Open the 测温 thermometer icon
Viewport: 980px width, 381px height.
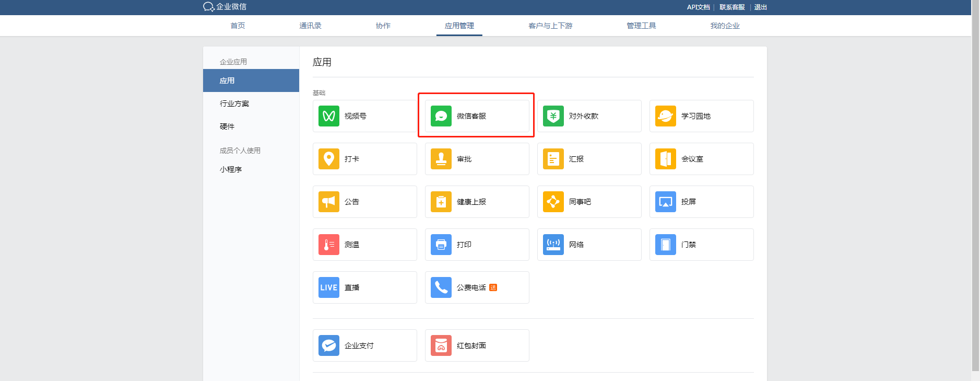tap(329, 245)
